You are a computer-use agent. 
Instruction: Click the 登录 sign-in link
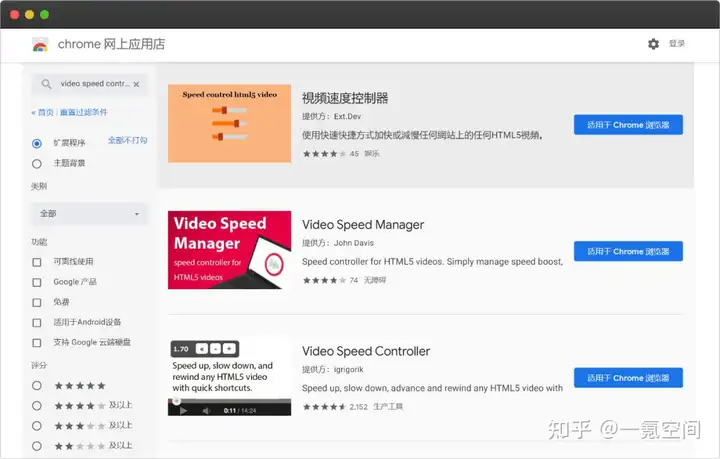[677, 43]
